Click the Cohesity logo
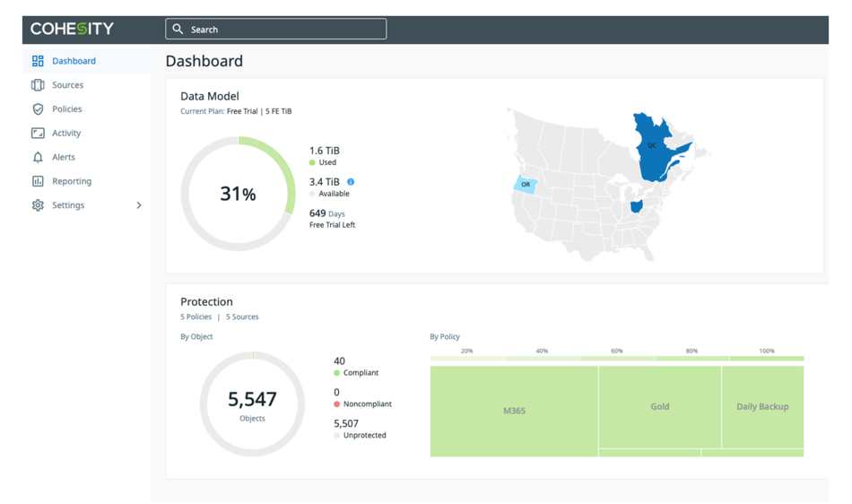Screen dimensions: 852x504 (x=72, y=29)
